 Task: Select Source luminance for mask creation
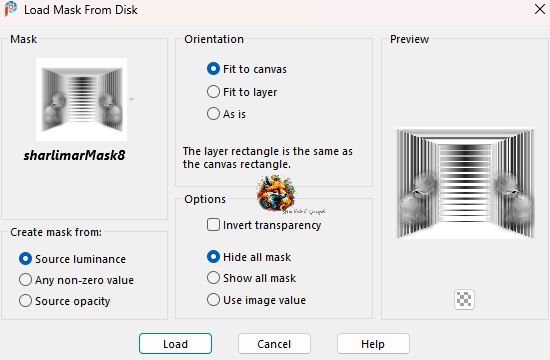[x=72, y=259]
